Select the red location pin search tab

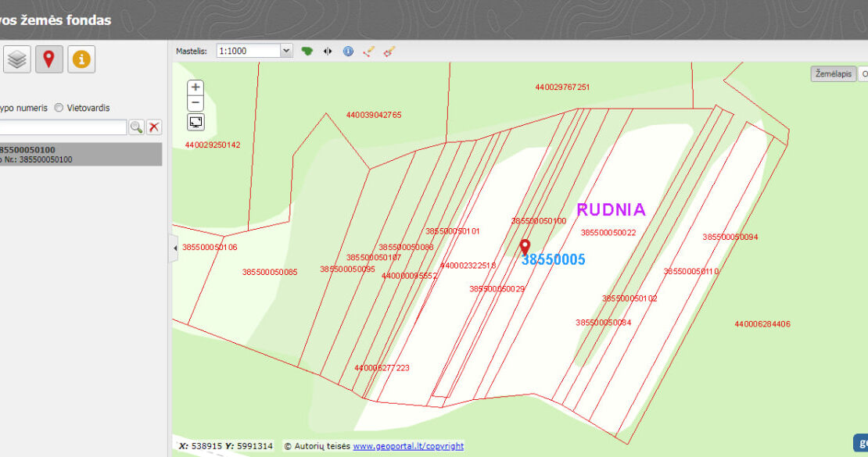point(48,59)
